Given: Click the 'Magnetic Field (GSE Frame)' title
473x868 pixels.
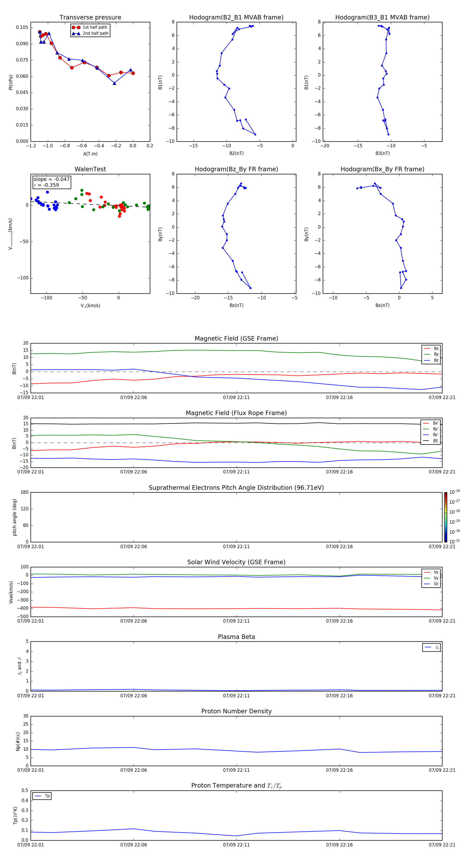Looking at the screenshot, I should pos(236,339).
